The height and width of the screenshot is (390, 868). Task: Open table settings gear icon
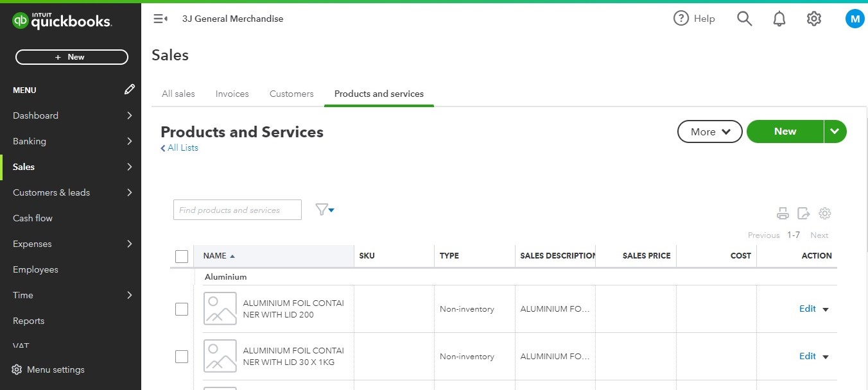pyautogui.click(x=825, y=214)
